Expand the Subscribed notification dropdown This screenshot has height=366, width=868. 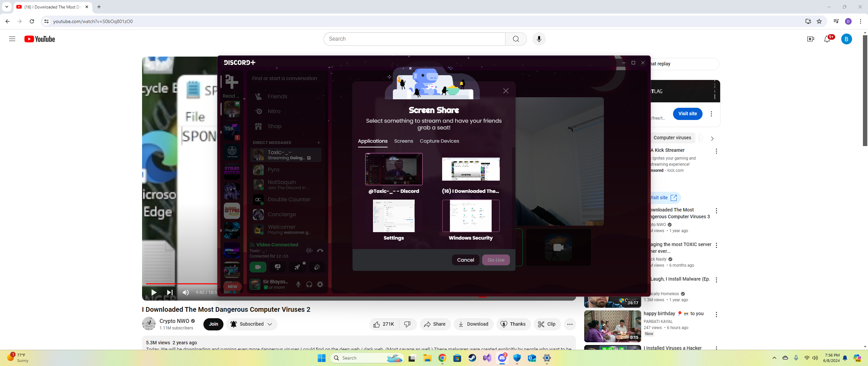(270, 324)
